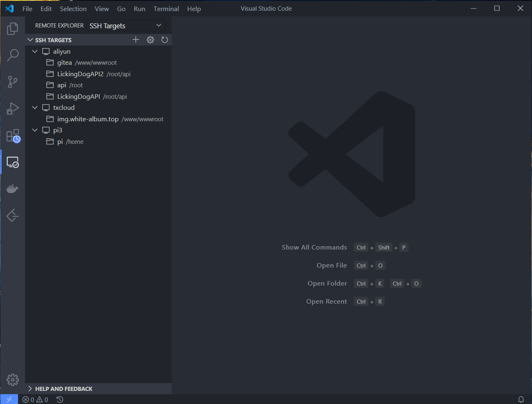The width and height of the screenshot is (532, 404).
Task: Open the Search view icon
Action: [13, 55]
